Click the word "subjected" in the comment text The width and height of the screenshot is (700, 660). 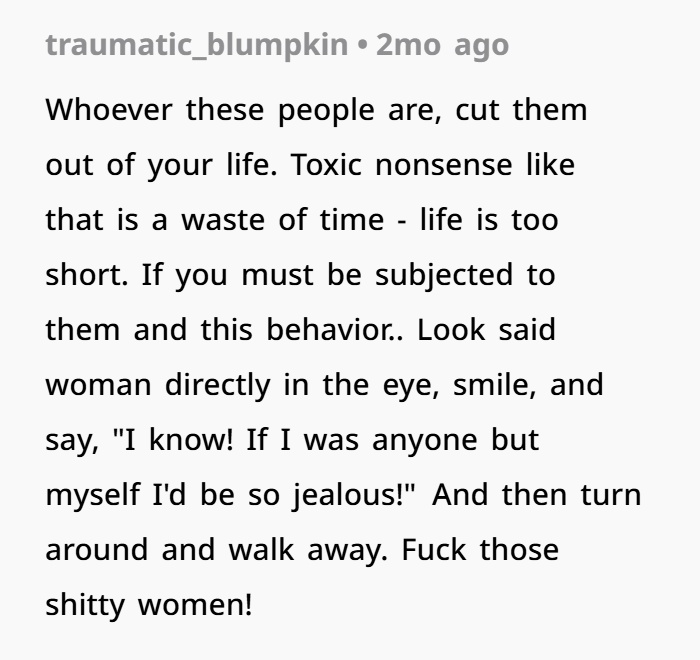444,275
